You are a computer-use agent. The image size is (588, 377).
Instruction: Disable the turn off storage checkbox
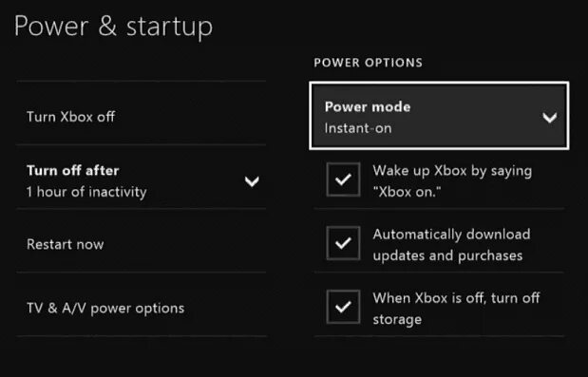(343, 307)
